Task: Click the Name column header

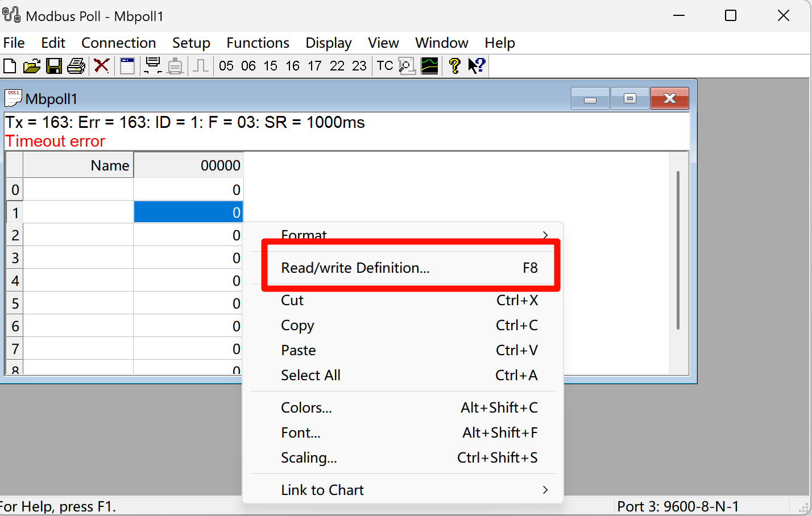Action: [x=78, y=165]
